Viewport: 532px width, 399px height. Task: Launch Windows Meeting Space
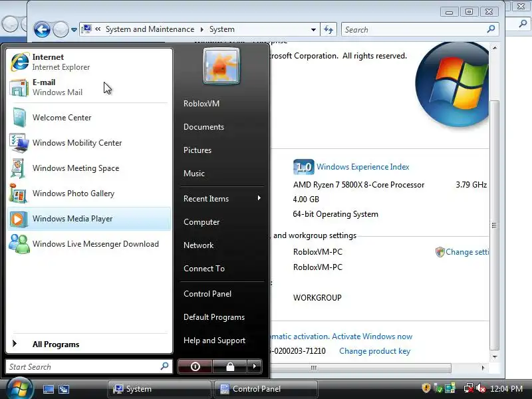(89, 168)
